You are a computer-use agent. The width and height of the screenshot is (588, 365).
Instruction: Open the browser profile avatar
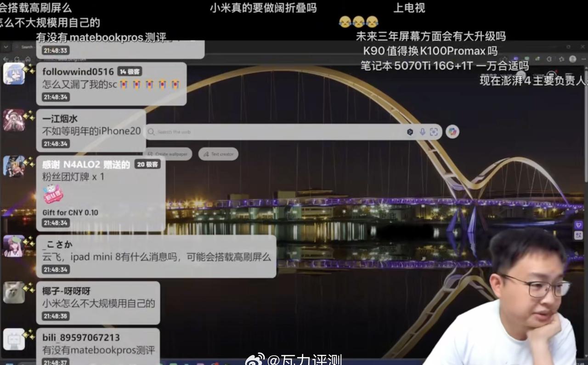572,59
